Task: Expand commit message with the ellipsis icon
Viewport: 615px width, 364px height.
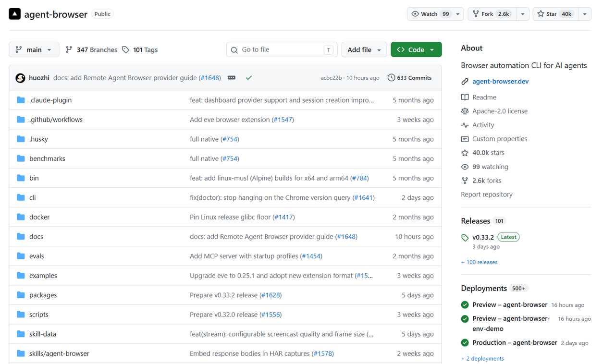Action: (x=232, y=78)
